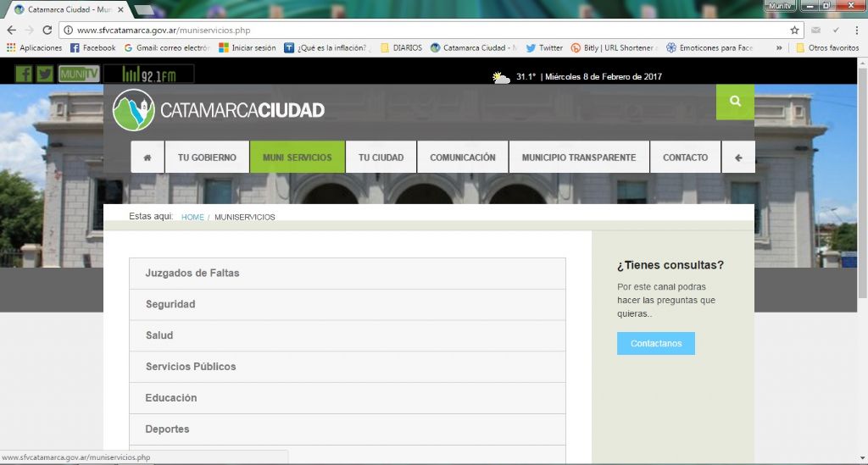Image resolution: width=868 pixels, height=465 pixels.
Task: Click the green search magnifier icon
Action: click(735, 102)
